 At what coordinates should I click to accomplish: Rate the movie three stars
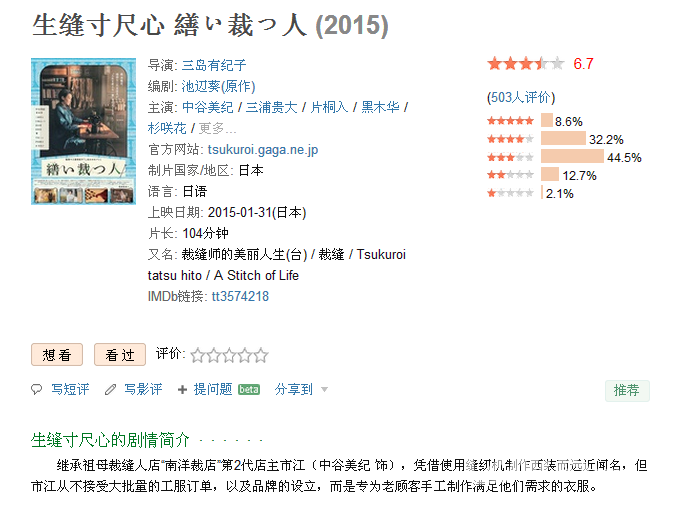click(x=229, y=355)
